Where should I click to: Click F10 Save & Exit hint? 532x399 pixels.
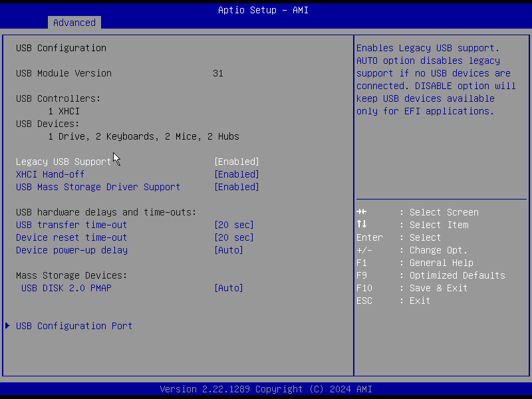(412, 288)
